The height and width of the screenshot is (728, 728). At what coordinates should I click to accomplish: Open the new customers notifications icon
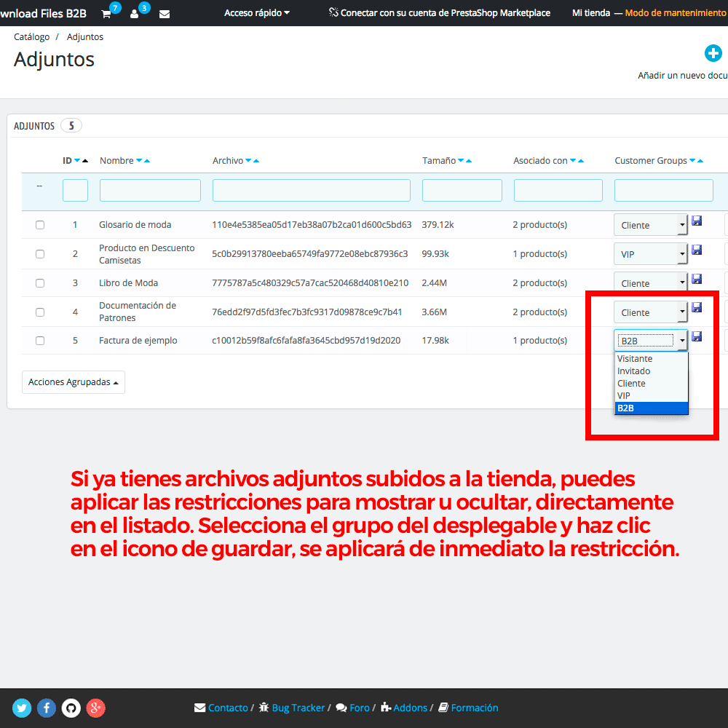135,14
